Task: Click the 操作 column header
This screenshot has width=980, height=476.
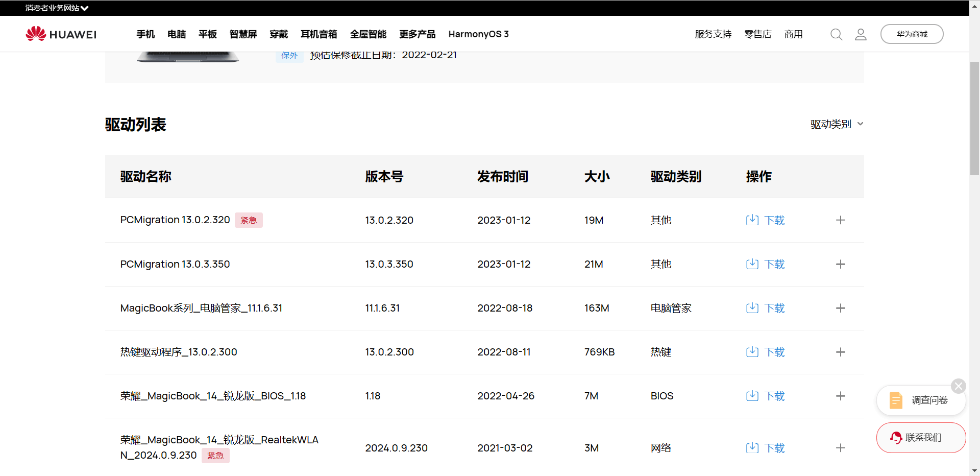Action: (759, 177)
